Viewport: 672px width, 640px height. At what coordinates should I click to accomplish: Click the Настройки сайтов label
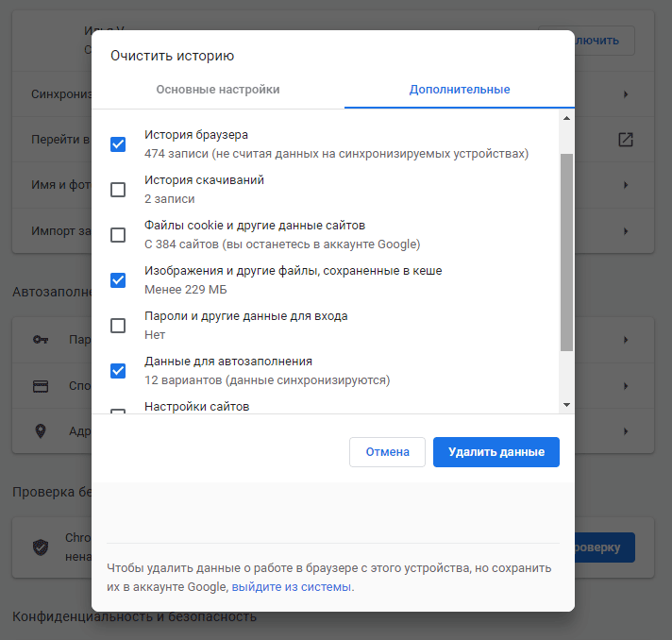pyautogui.click(x=196, y=406)
